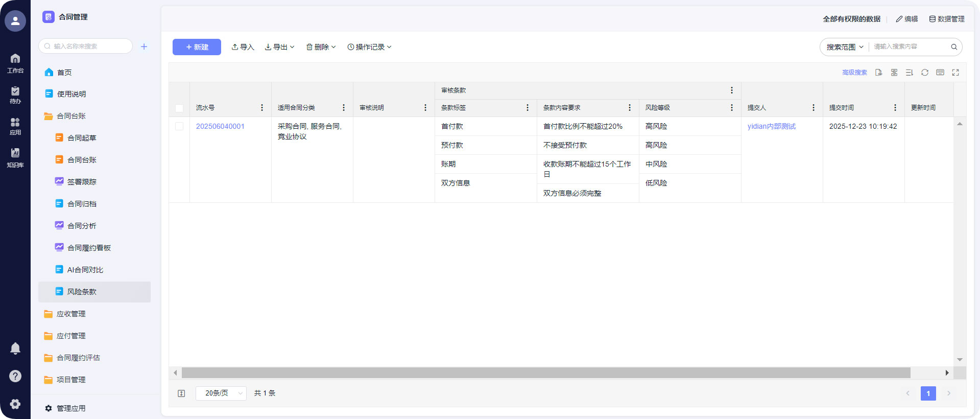Click the fullscreen expand icon

955,73
